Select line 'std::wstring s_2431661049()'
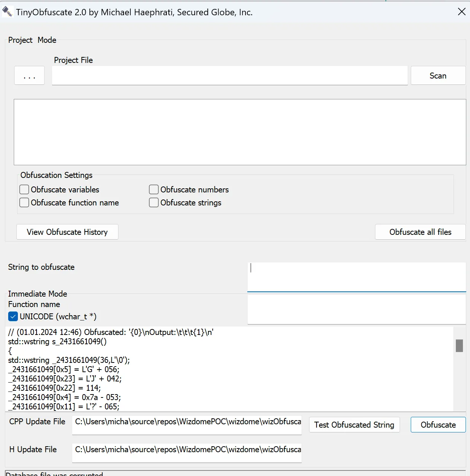470x476 pixels. [x=57, y=341]
